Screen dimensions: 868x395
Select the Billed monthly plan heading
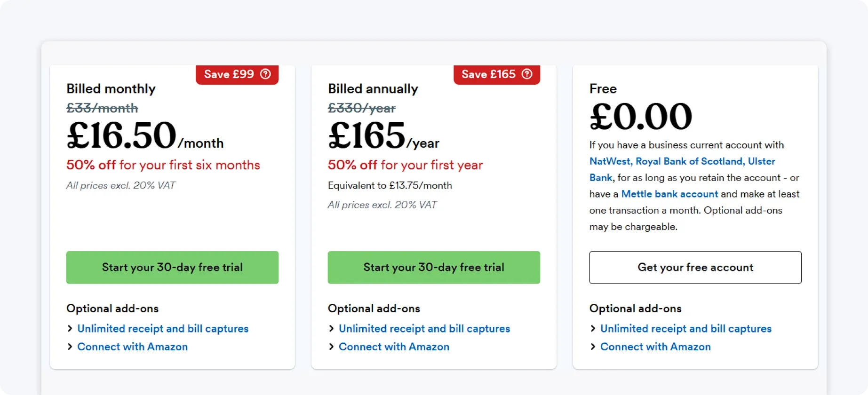coord(111,88)
